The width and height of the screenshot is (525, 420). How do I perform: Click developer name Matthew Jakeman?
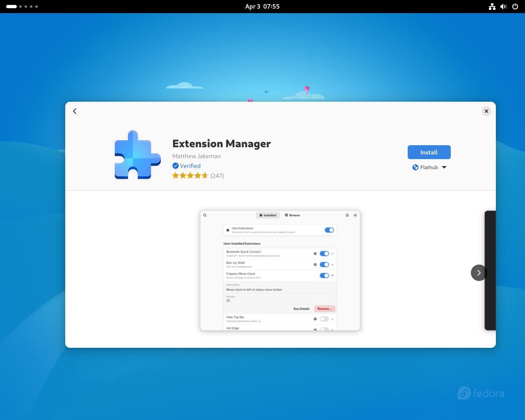click(196, 156)
